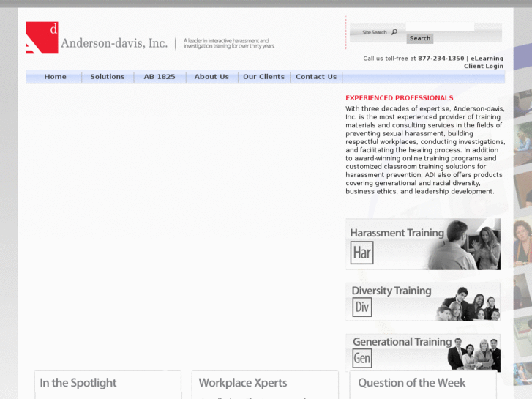Screen dimensions: 532x399
Task: Click the toll-free number 877-234-1350
Action: point(441,59)
